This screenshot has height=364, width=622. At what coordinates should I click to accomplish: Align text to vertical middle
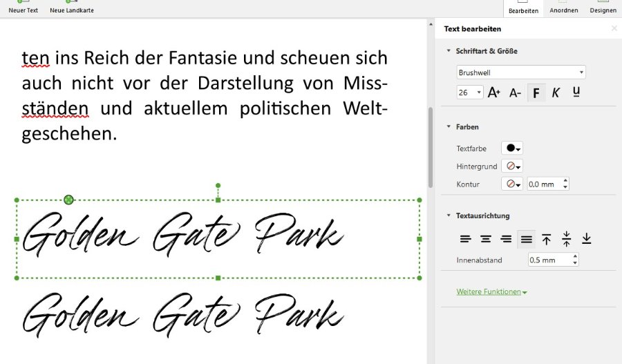567,239
